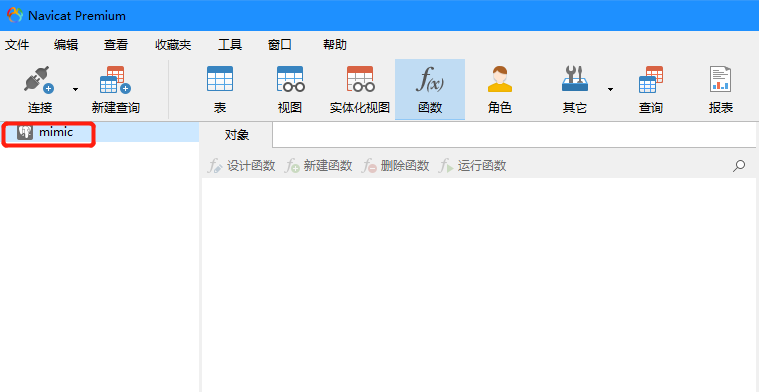
Task: Open the 窗口 menu
Action: coord(280,45)
